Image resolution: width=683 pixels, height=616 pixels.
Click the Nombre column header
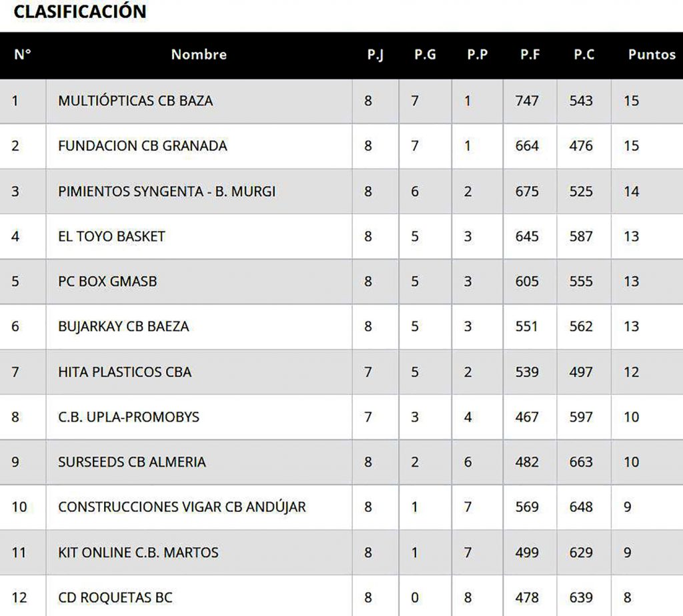199,55
